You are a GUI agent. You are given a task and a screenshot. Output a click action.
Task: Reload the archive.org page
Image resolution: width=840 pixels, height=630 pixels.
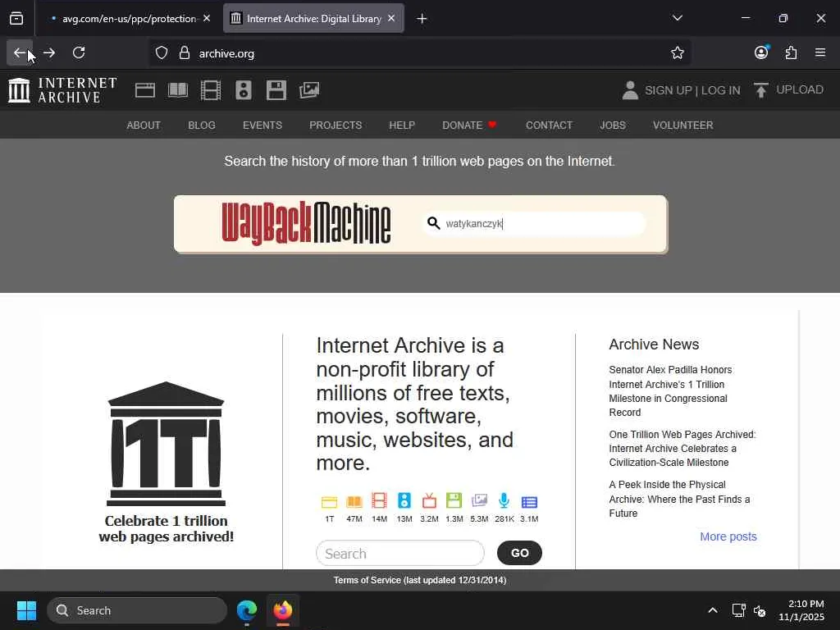click(79, 52)
